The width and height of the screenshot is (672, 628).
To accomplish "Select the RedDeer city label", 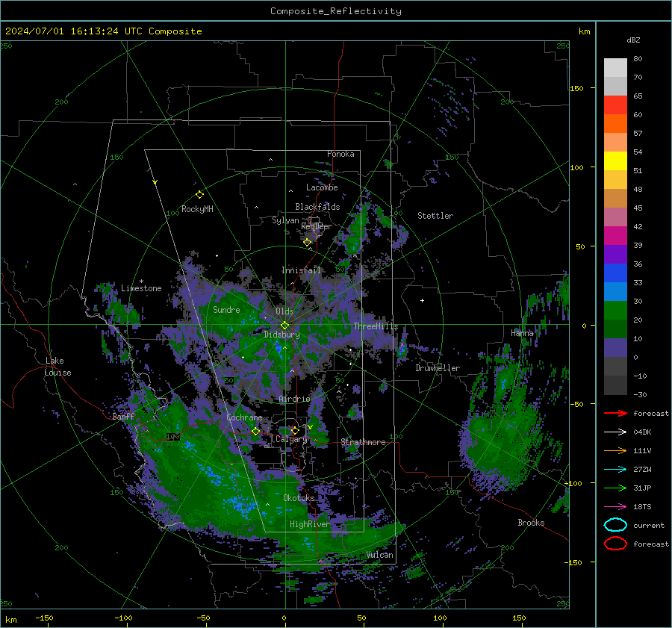I will [x=317, y=226].
